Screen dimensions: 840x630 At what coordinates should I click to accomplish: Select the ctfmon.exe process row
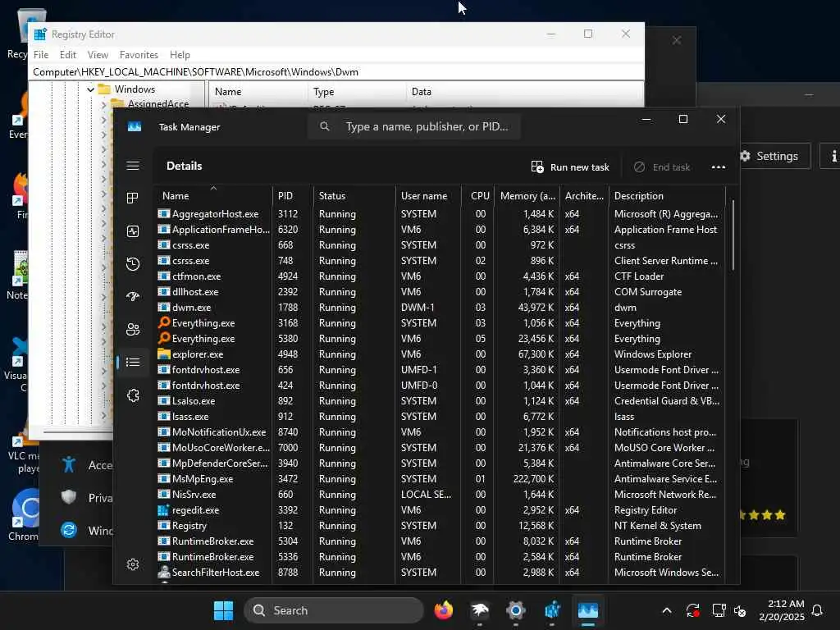(x=440, y=276)
